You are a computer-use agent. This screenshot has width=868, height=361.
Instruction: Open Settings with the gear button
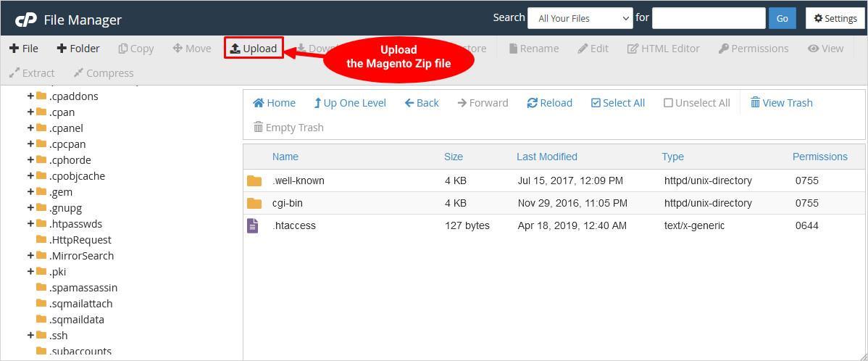click(835, 18)
